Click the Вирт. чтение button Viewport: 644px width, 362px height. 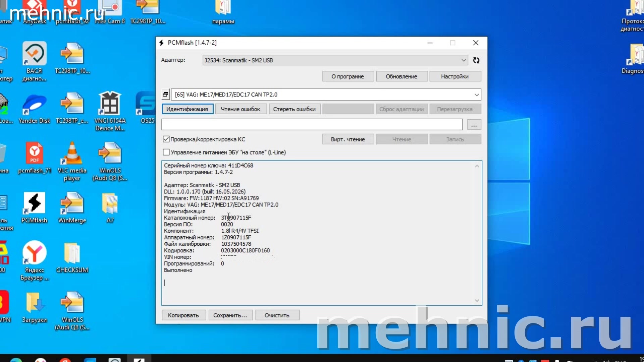coord(348,139)
